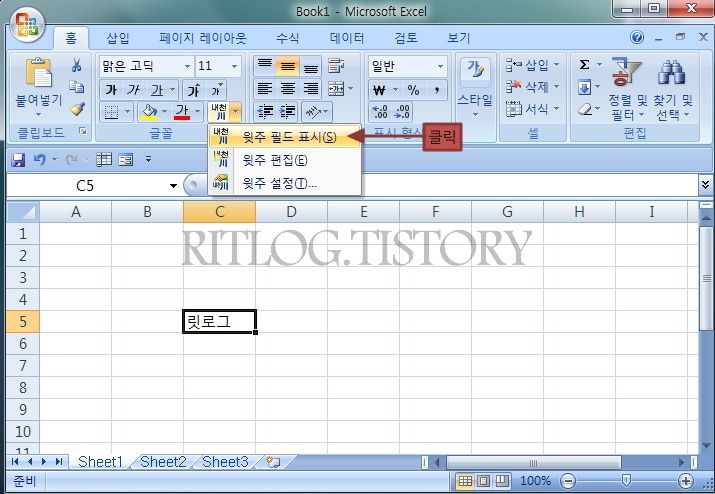Image resolution: width=715 pixels, height=494 pixels.
Task: Click the 찾기 및 선택 button
Action: 673,89
